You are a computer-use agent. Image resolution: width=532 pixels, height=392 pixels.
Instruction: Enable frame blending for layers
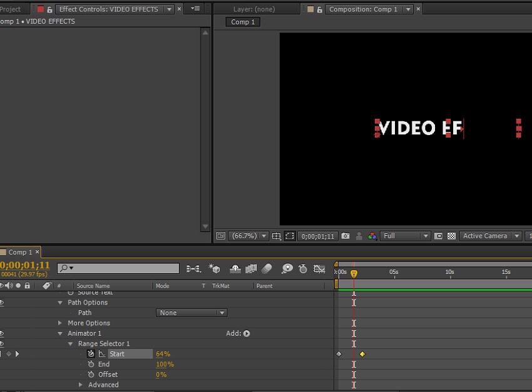click(251, 269)
